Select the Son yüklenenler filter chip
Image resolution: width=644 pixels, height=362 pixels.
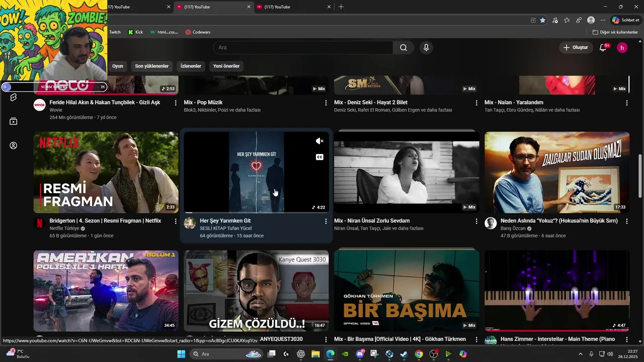click(x=152, y=66)
